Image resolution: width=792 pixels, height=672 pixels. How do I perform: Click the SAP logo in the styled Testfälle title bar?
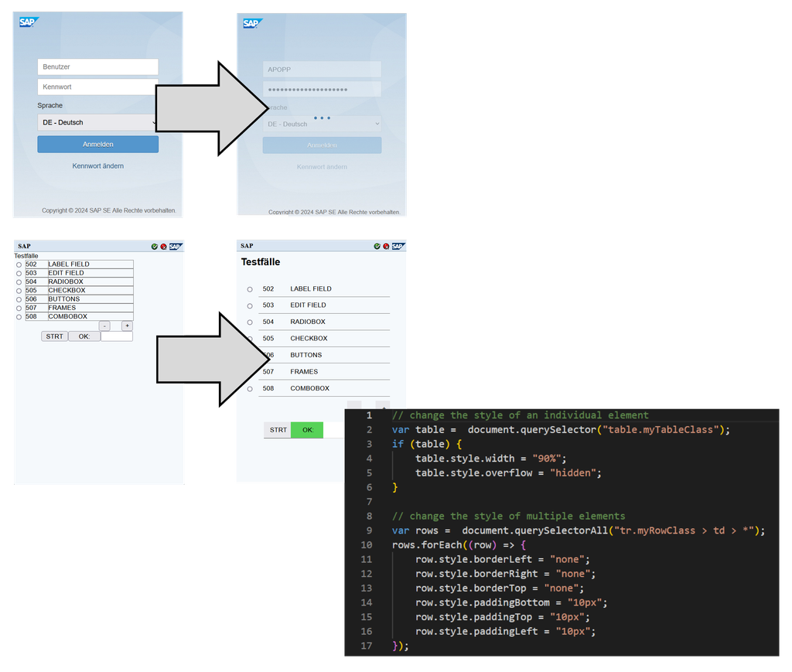(398, 246)
